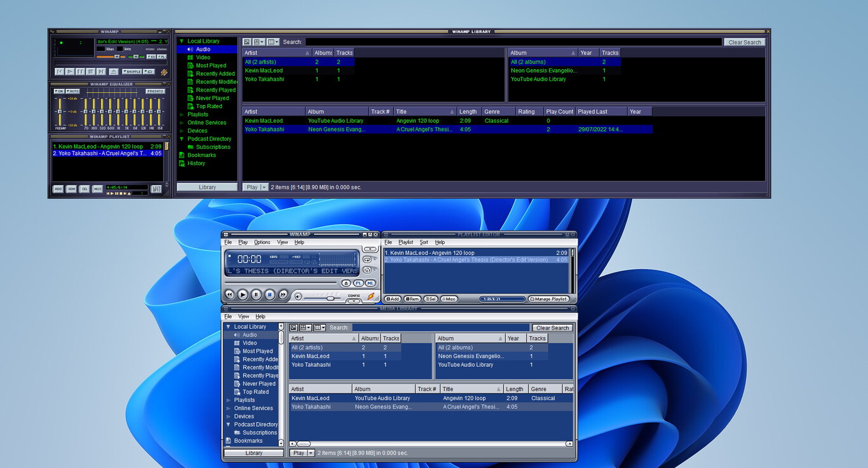The width and height of the screenshot is (868, 468).
Task: Click the Clear Search button in Winamp Library
Action: [744, 42]
